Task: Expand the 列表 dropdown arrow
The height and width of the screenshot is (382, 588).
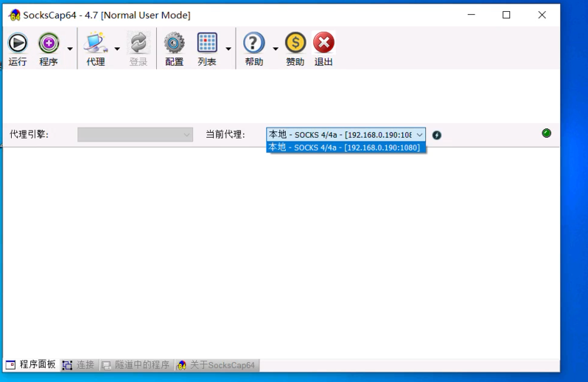Action: click(x=228, y=49)
